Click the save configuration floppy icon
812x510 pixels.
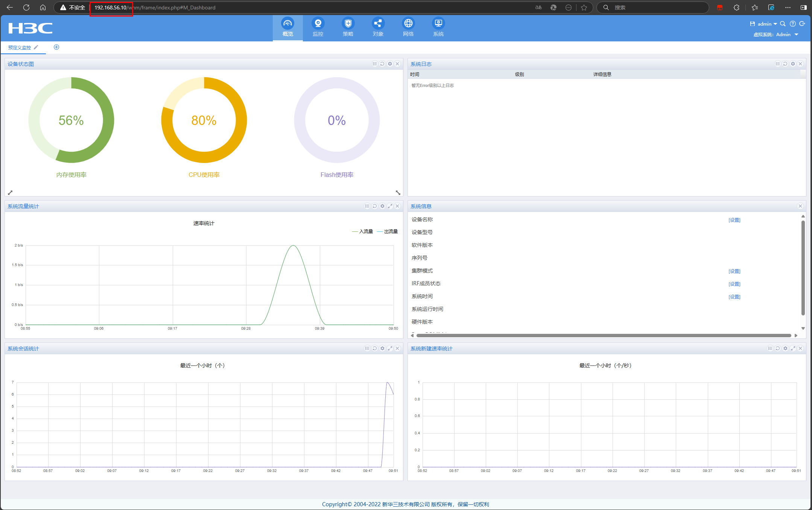753,24
